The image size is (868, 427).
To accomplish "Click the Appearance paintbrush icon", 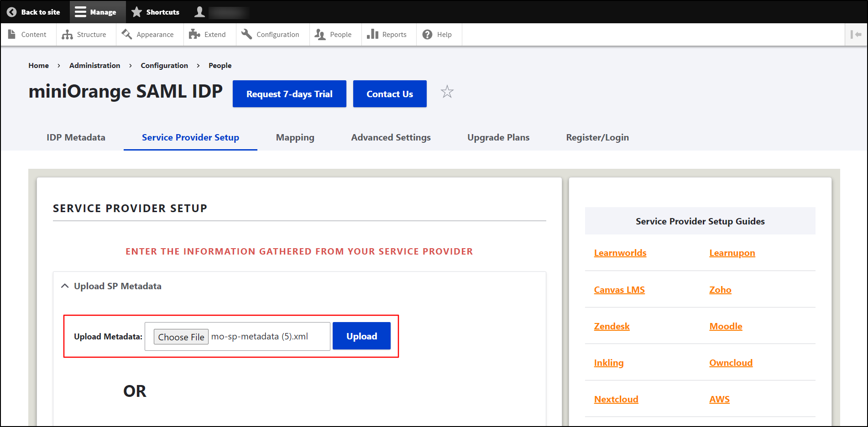I will click(127, 34).
